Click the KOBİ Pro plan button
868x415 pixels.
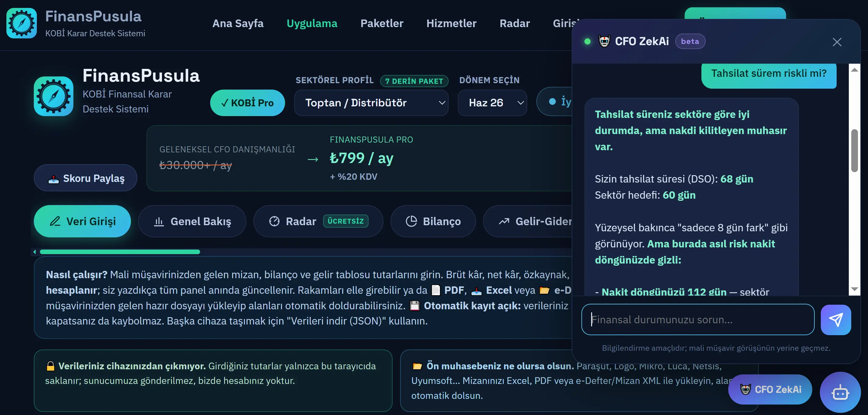coord(247,103)
